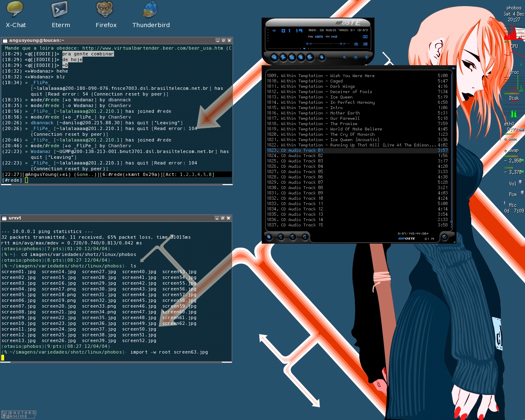Select playlist entry 1812 Deceiver of Fools
Image resolution: width=525 pixels, height=420 pixels.
pos(357,92)
